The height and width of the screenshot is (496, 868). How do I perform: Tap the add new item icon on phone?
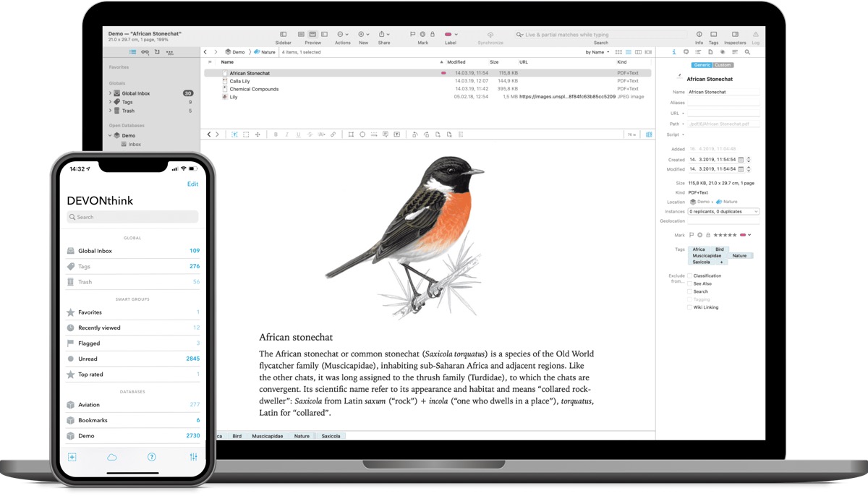(x=72, y=457)
